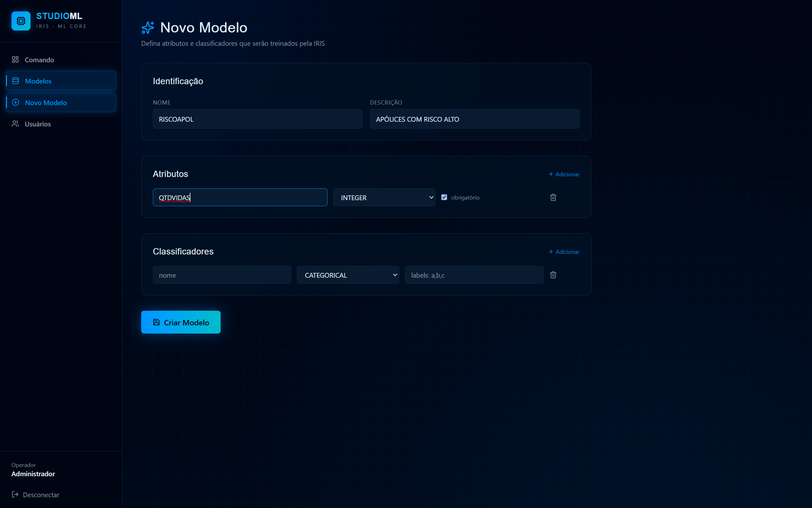The height and width of the screenshot is (508, 812).
Task: Focus the NOME field containing RISCOAPOL
Action: tap(258, 119)
